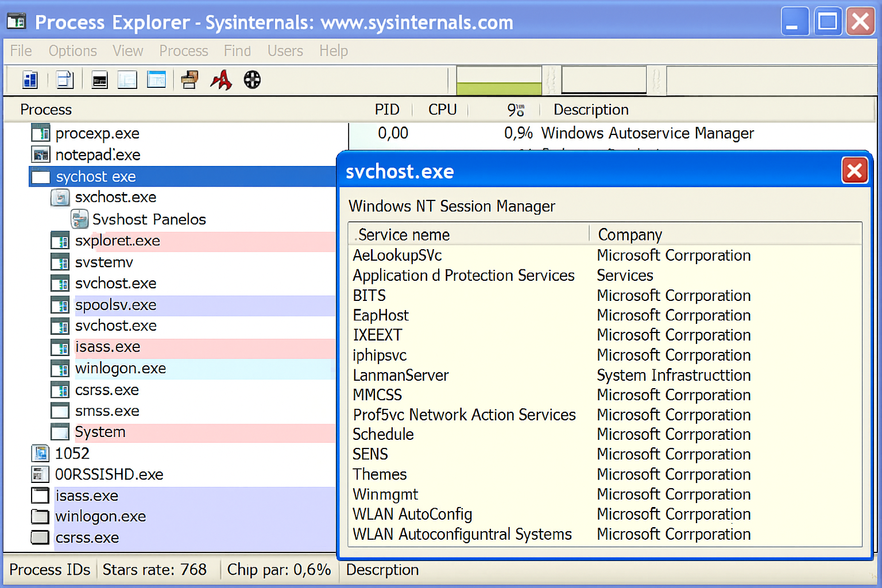Click the pale grid pane toolbar icon
882x588 pixels.
127,80
